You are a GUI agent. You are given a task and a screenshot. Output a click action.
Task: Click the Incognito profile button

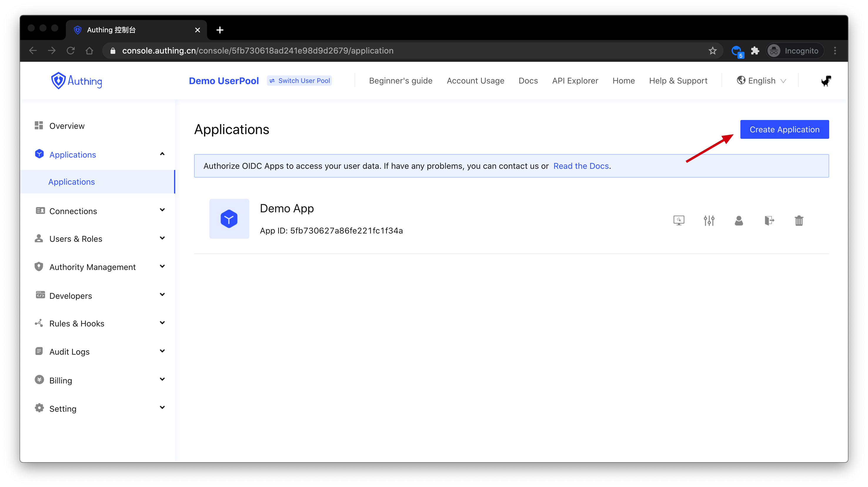pyautogui.click(x=794, y=51)
